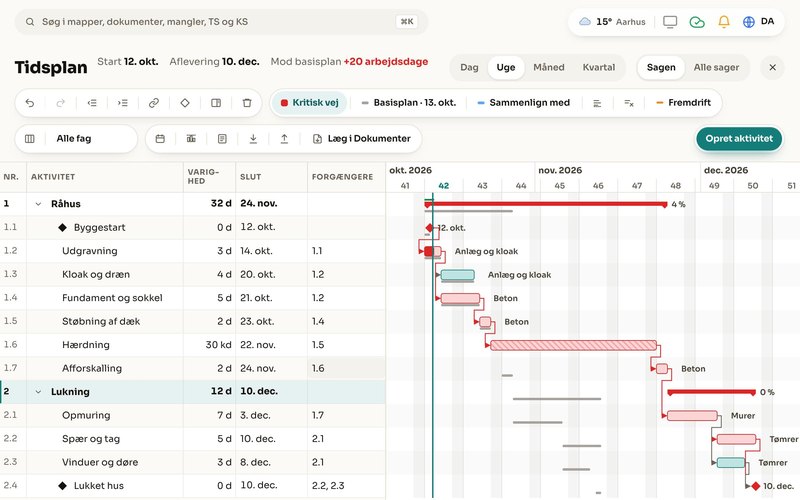Click the search field
The width and height of the screenshot is (800, 500).
tap(221, 22)
